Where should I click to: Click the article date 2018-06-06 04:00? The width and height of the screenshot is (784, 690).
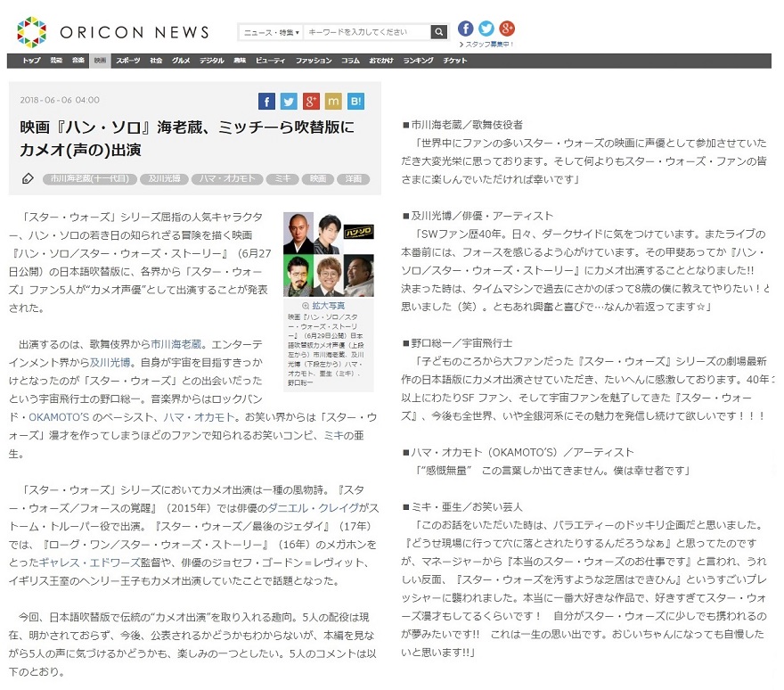60,100
